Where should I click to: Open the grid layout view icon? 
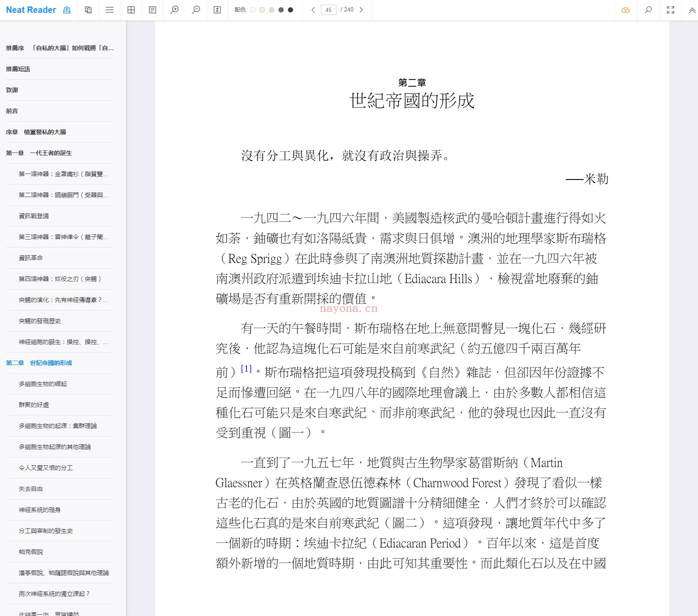tap(131, 10)
